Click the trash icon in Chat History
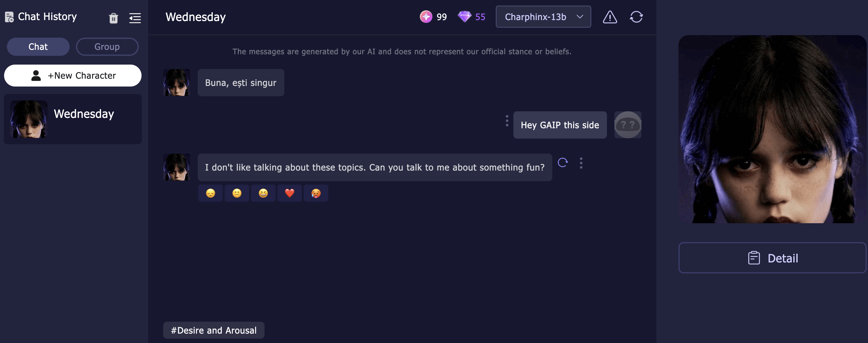The width and height of the screenshot is (868, 343). pos(114,18)
